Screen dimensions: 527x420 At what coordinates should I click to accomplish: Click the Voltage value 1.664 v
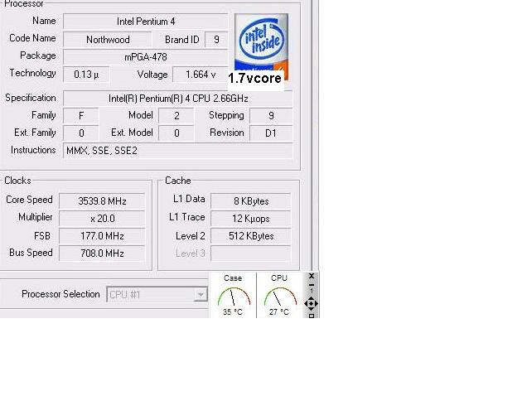click(201, 75)
